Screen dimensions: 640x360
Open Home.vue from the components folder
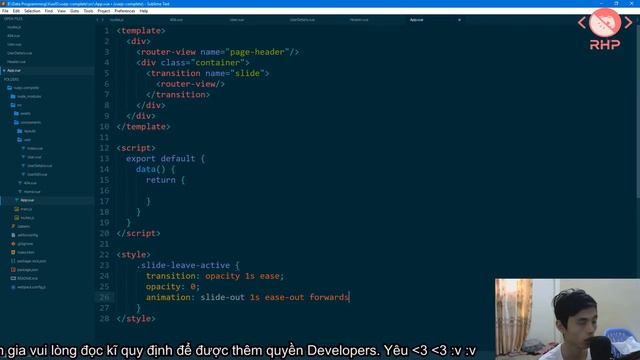pos(32,191)
